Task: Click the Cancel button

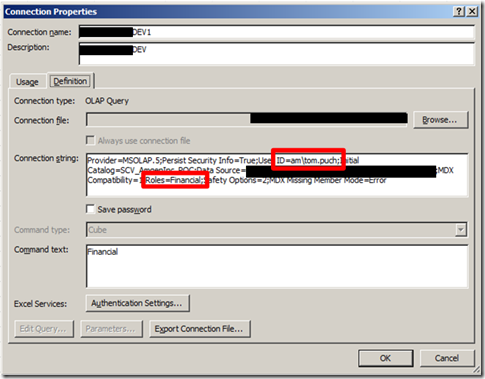Action: 447,358
